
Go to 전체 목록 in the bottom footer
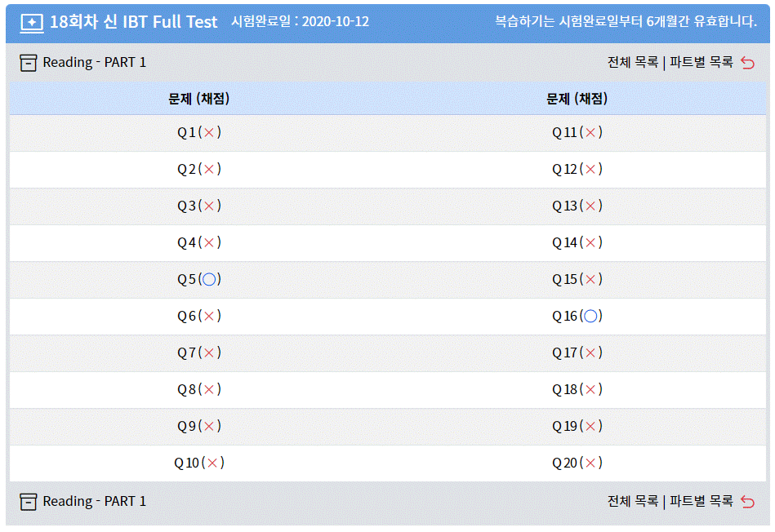pos(633,501)
